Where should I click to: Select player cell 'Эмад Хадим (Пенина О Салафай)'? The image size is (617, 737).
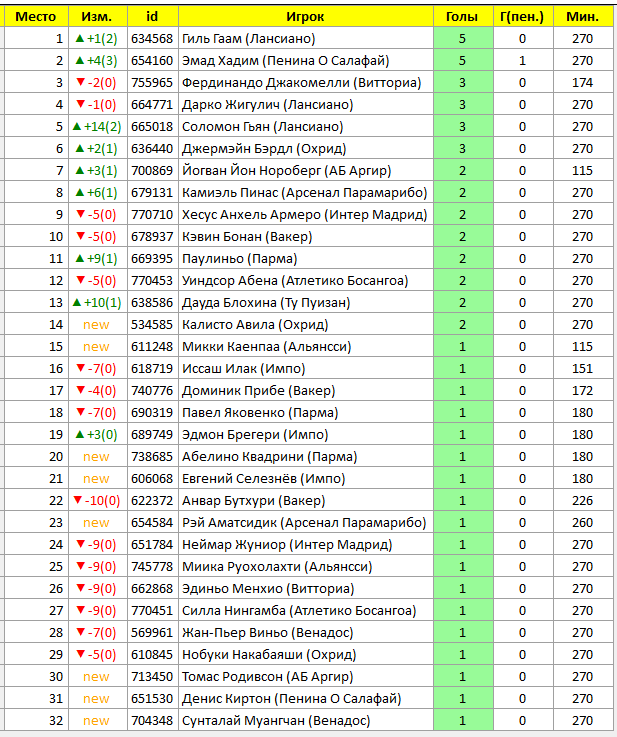click(305, 61)
